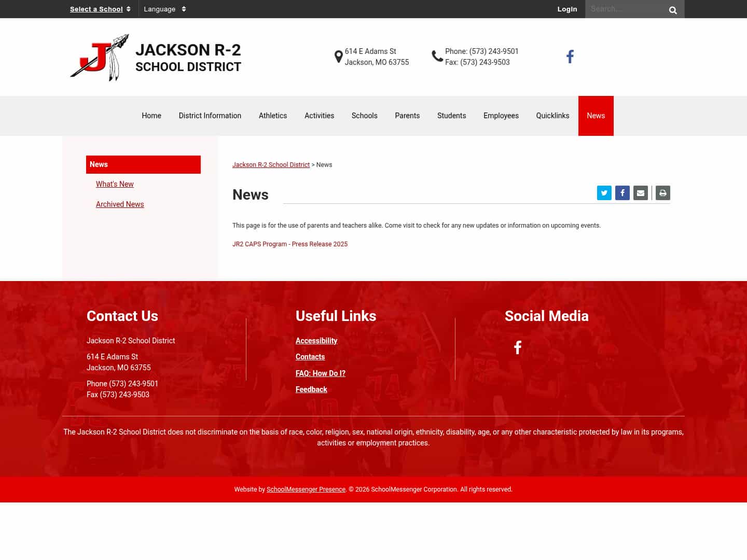Follow the SchoolMessenger Presence link
The width and height of the screenshot is (747, 560).
(x=306, y=489)
